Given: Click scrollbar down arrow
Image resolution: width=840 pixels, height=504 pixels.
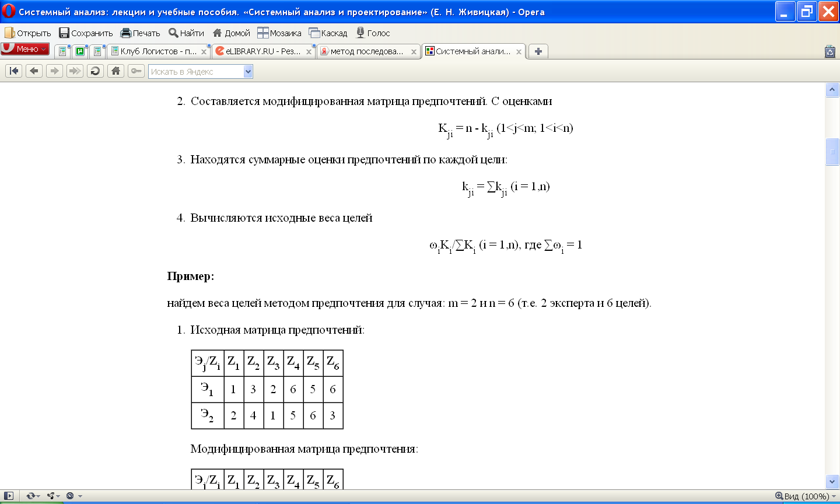Looking at the screenshot, I should coord(832,481).
